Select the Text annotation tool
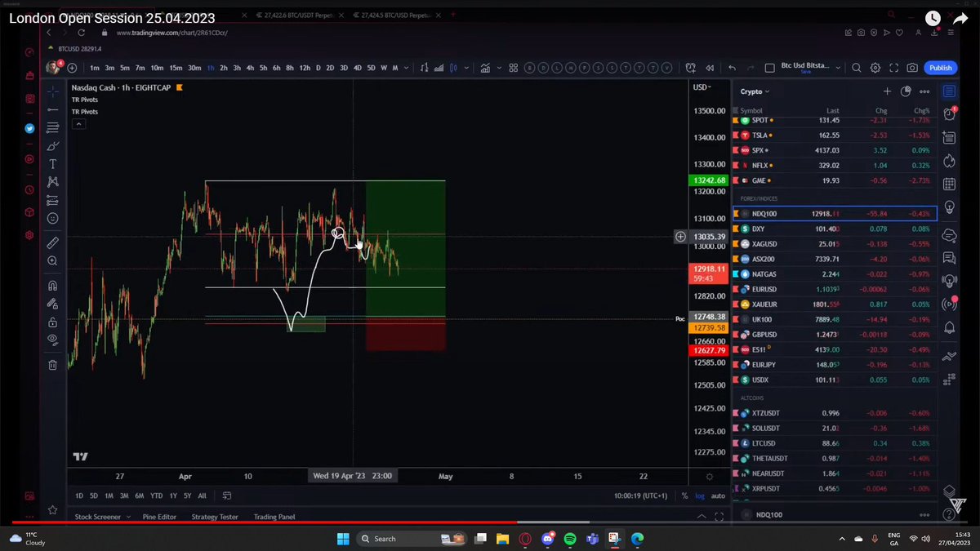980x551 pixels. pos(52,164)
